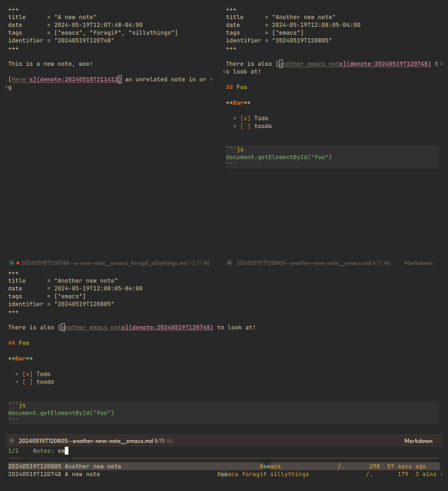This screenshot has width=448, height=491.
Task: Click Markdown major mode label in right modeline
Action: coord(418,263)
